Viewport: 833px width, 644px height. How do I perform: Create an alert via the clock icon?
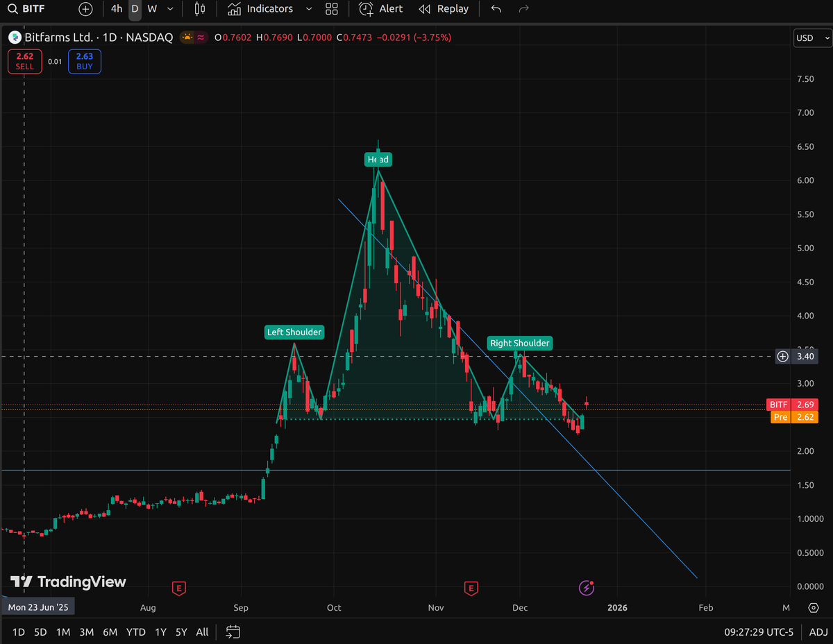tap(364, 9)
